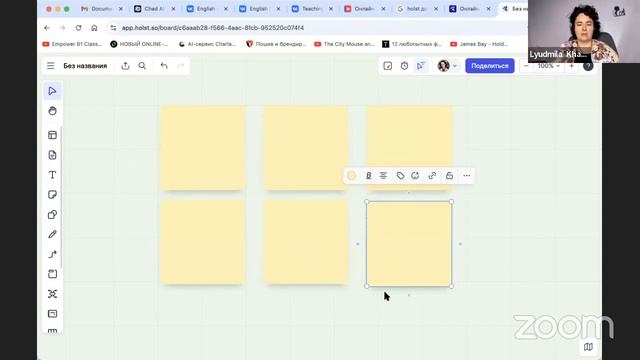Activate the hand pan tool
The image size is (640, 360).
click(52, 111)
